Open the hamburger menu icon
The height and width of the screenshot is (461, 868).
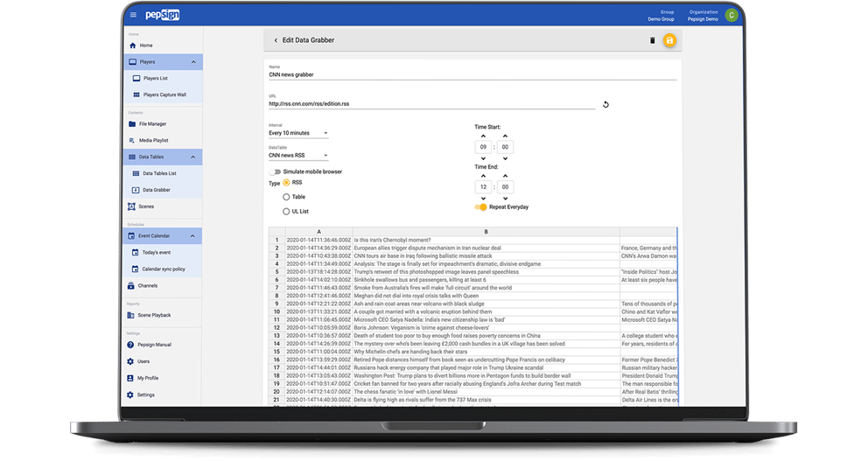click(133, 15)
